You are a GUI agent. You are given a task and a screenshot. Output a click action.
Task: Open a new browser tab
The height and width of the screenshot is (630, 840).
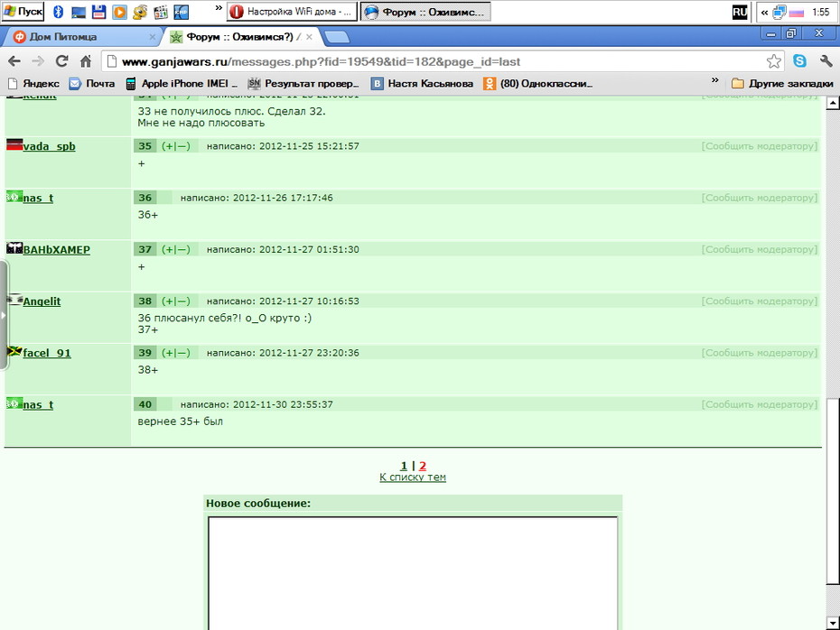[x=337, y=37]
